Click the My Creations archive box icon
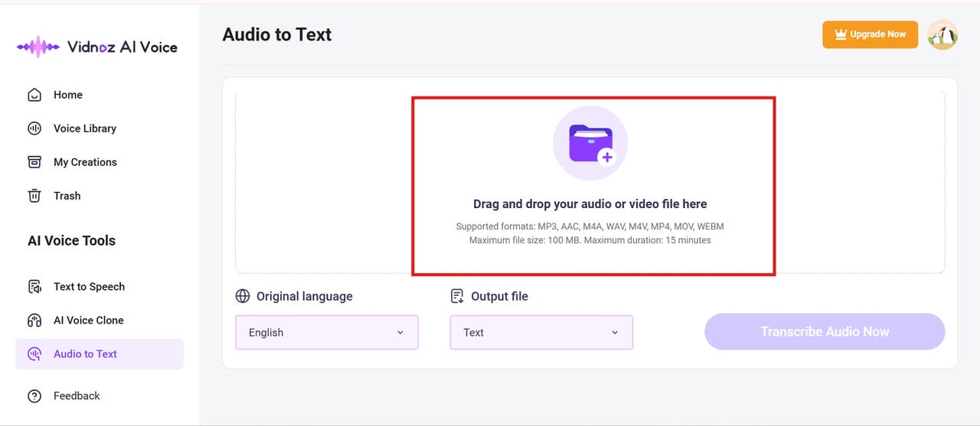The height and width of the screenshot is (426, 980). tap(34, 162)
